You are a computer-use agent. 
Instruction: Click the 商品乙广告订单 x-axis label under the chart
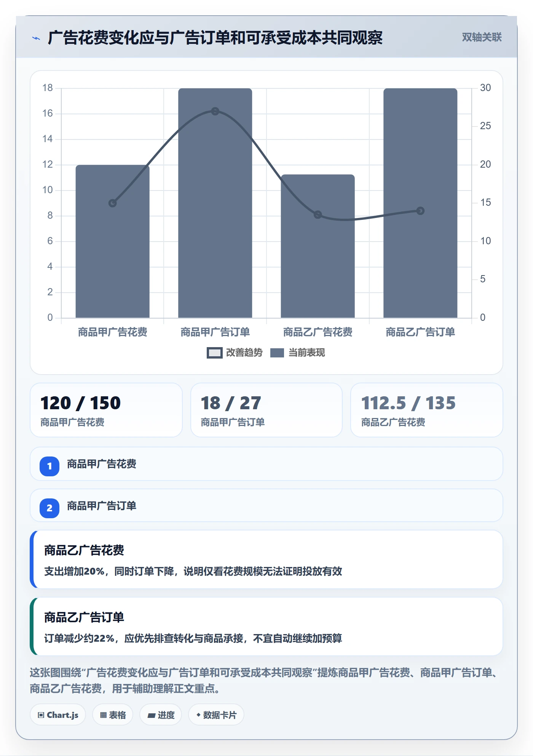(x=420, y=332)
